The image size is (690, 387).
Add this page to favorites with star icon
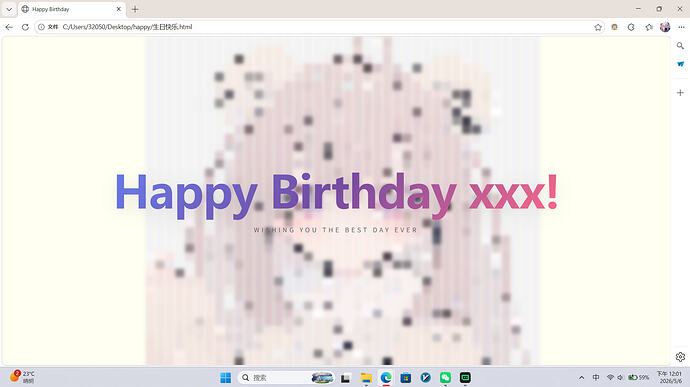[598, 27]
